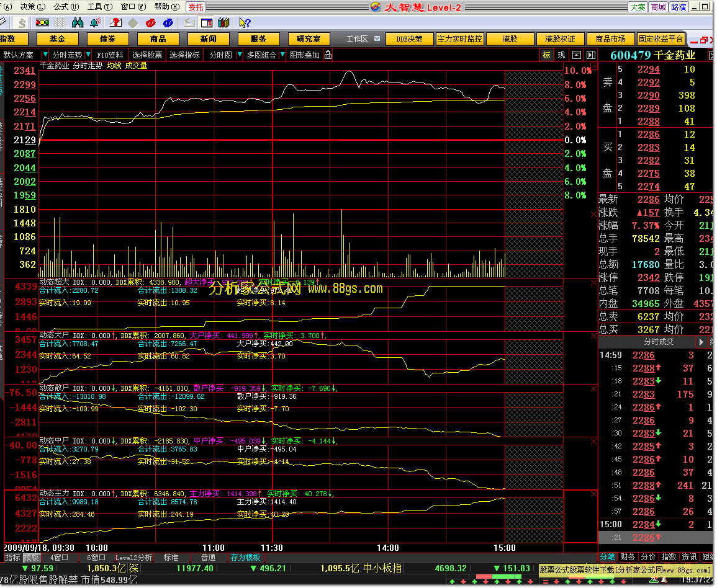Open the 窗口 menu

coord(133,6)
